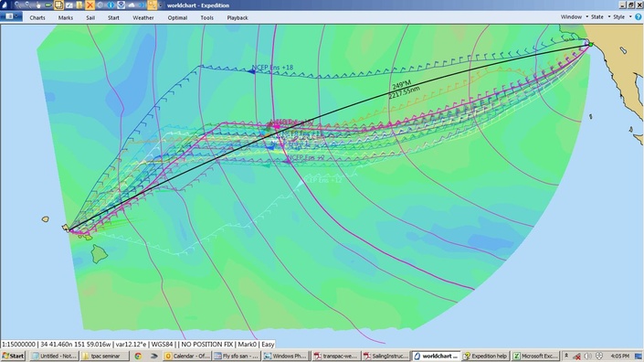Switch to Expedition help taskbar button
This screenshot has height=362, width=644.
[485, 356]
